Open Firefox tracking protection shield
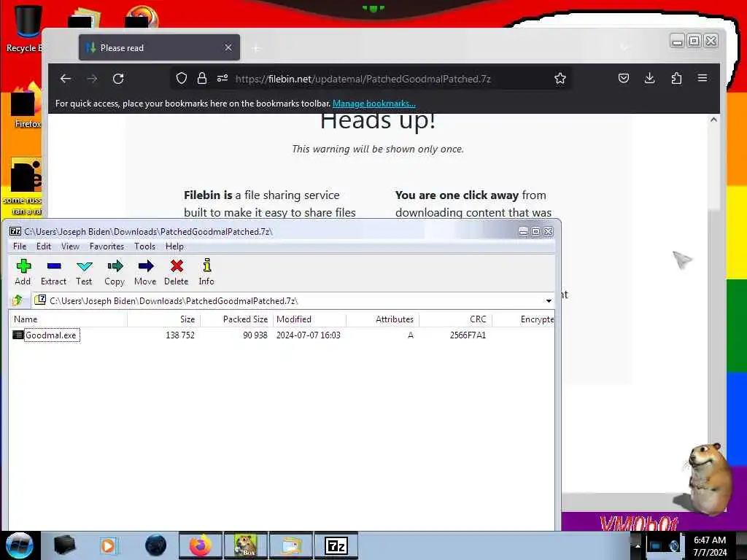 coord(181,79)
